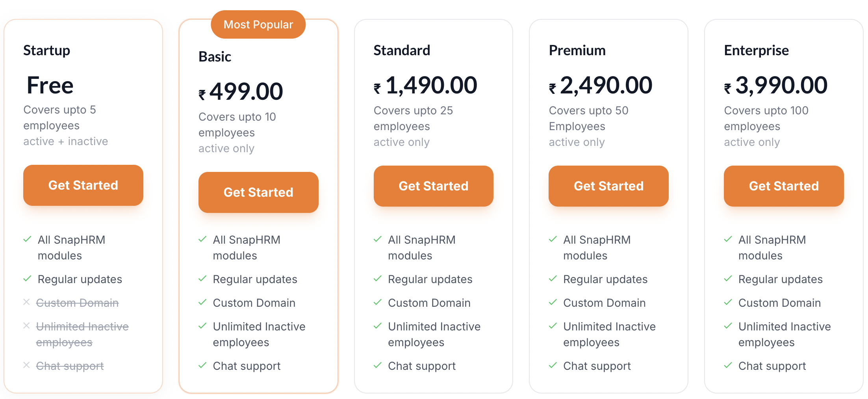The image size is (868, 399).
Task: Click the Free price on Startup card
Action: 50,85
